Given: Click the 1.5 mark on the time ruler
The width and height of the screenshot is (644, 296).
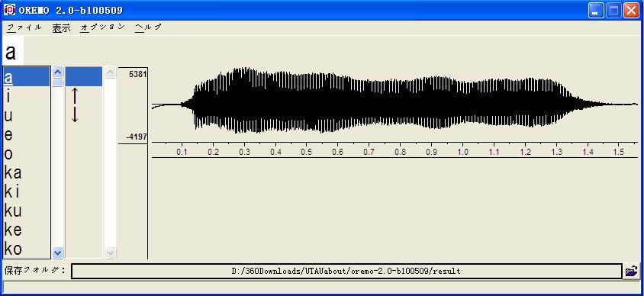Looking at the screenshot, I should (x=619, y=152).
